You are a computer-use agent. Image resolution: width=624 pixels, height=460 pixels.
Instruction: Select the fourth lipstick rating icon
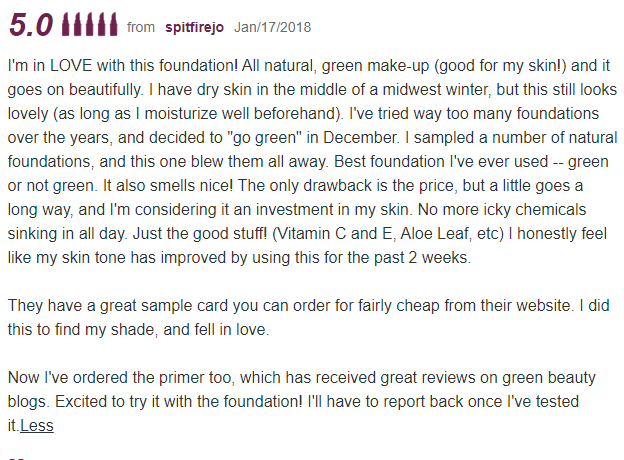tap(102, 24)
